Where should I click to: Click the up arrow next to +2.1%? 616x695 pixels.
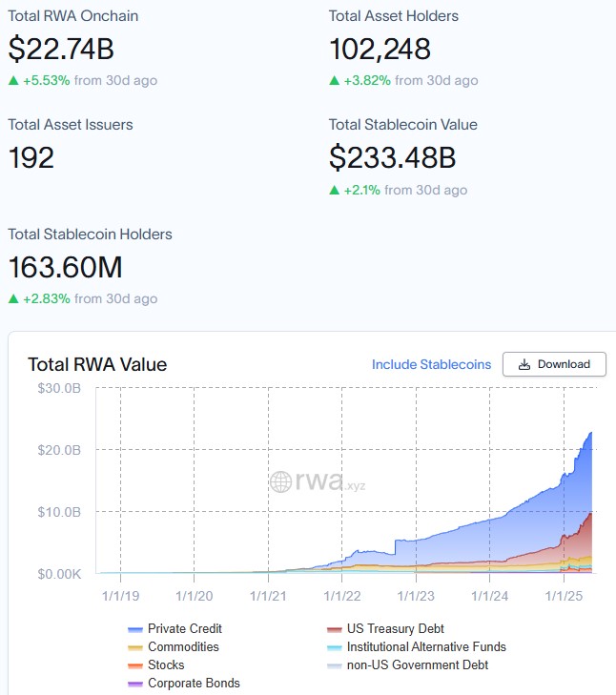pyautogui.click(x=334, y=191)
